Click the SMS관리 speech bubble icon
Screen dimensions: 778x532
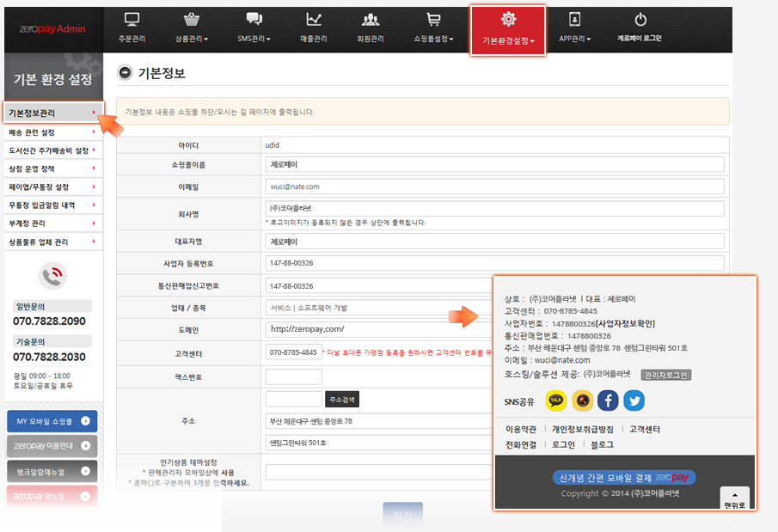254,20
